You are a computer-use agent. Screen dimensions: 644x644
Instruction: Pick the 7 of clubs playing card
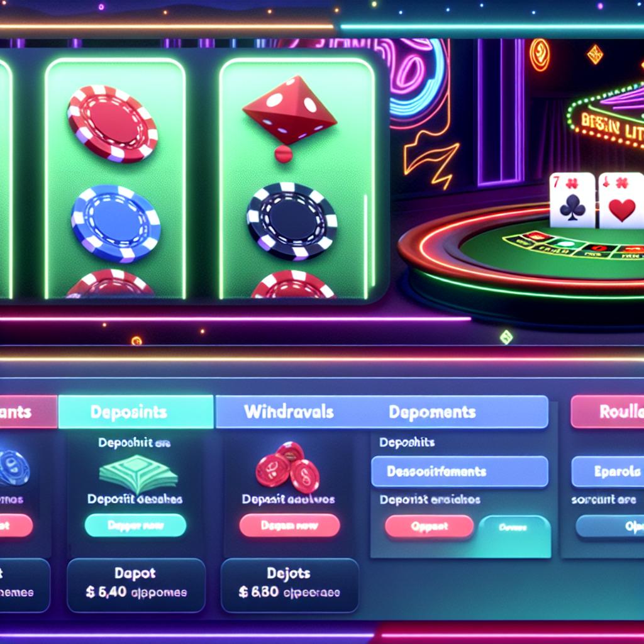coord(572,200)
